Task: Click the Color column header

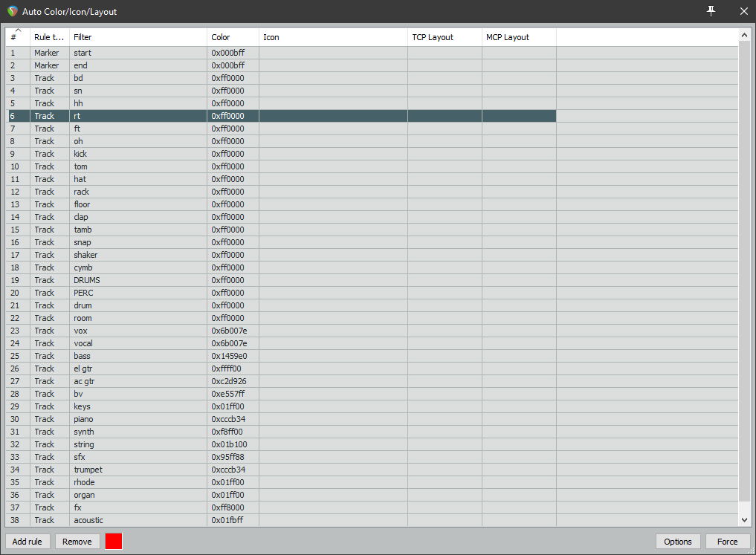Action: 232,37
